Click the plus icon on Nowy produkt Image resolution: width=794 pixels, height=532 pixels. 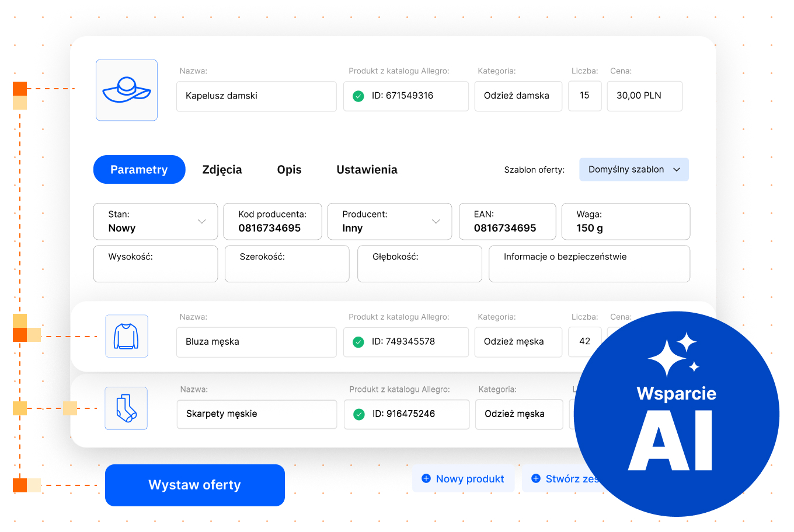tap(426, 478)
